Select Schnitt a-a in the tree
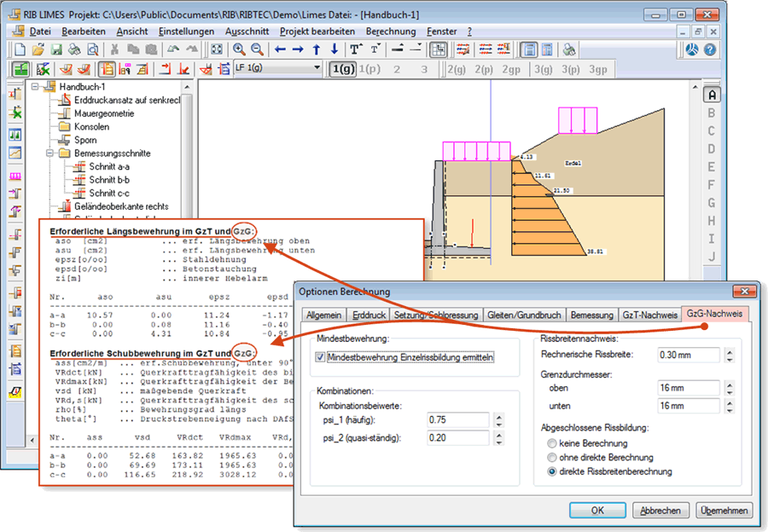Image resolution: width=768 pixels, height=532 pixels. pos(109,166)
